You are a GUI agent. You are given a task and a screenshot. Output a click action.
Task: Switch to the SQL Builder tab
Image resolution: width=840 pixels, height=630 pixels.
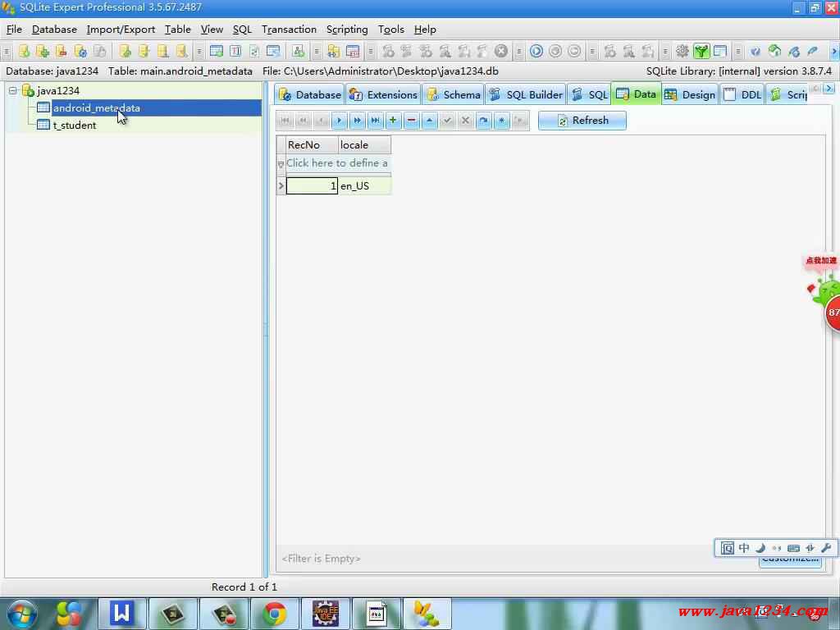526,95
